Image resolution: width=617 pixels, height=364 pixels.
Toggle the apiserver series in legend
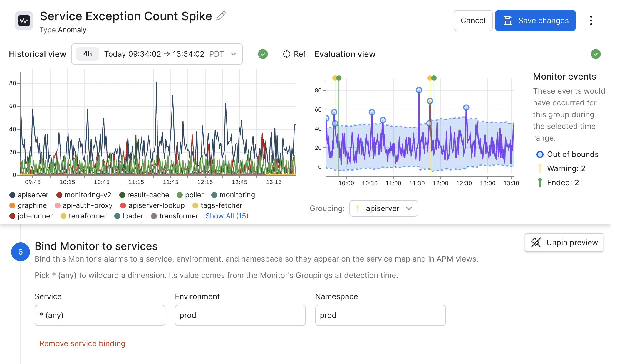29,195
